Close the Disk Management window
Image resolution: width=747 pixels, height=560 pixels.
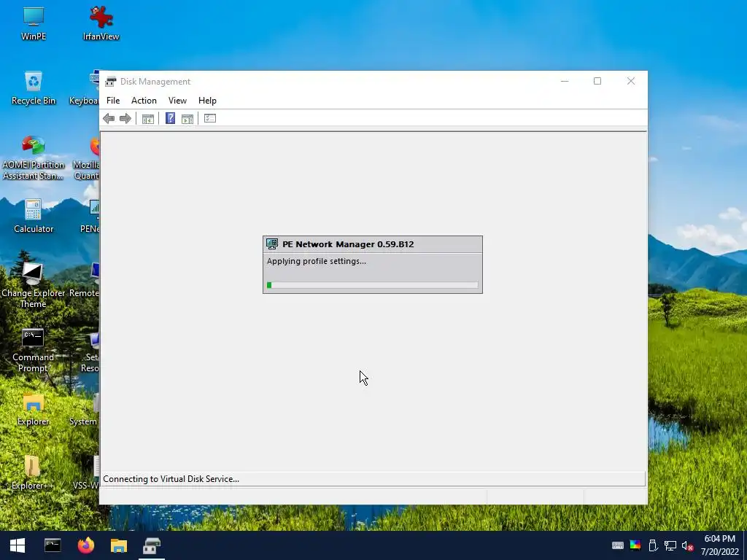[631, 82]
